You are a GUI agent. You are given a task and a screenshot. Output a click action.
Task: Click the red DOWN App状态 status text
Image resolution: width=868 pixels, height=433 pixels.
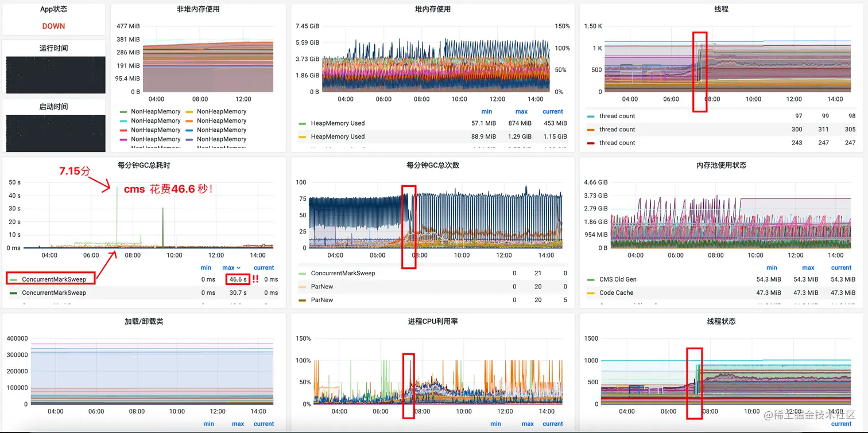(x=53, y=26)
